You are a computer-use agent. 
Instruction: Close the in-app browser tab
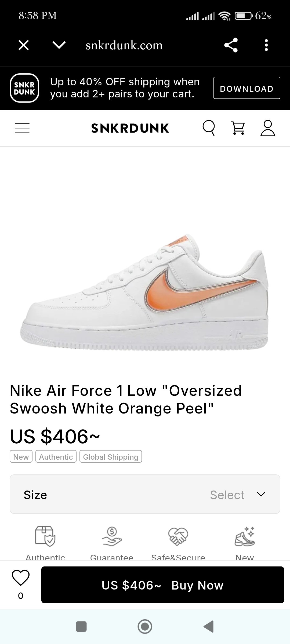coord(24,45)
